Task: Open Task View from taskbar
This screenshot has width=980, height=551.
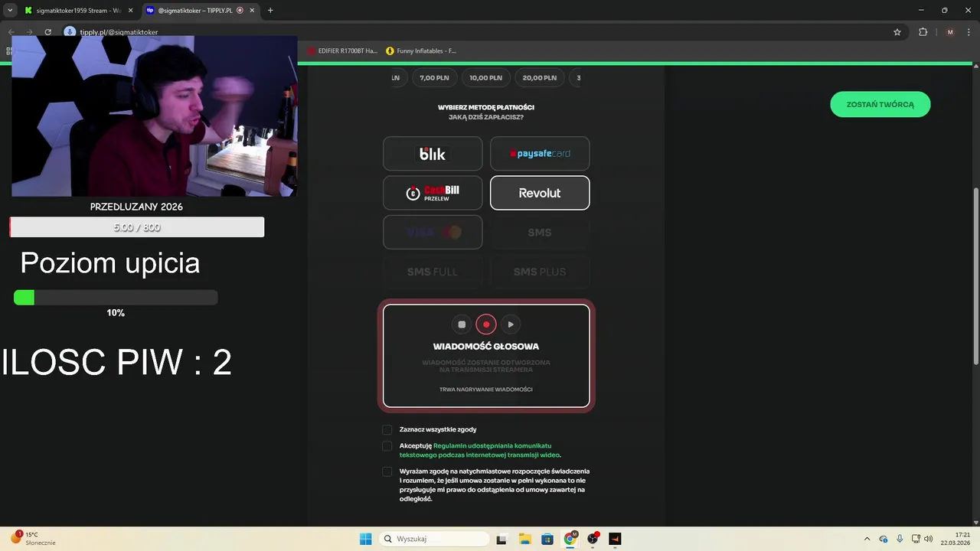Action: point(501,539)
